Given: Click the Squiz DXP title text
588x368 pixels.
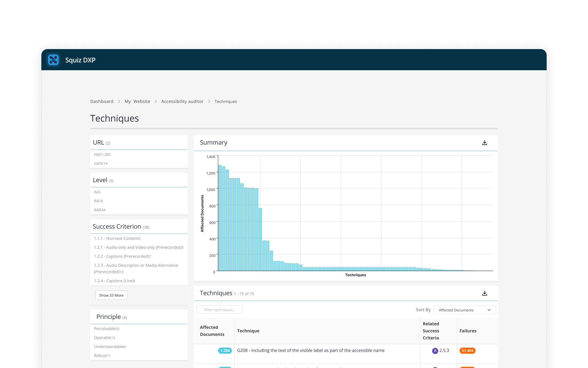Looking at the screenshot, I should [80, 60].
